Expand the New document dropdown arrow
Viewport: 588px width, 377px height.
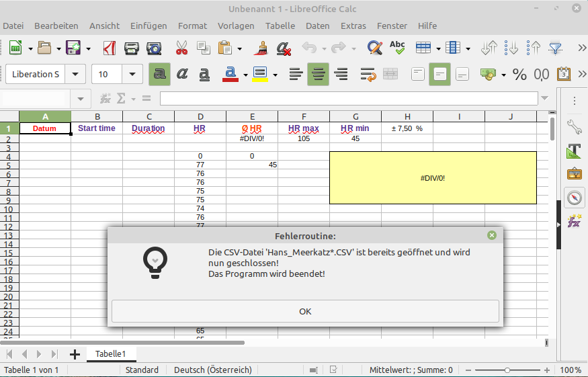(x=30, y=49)
